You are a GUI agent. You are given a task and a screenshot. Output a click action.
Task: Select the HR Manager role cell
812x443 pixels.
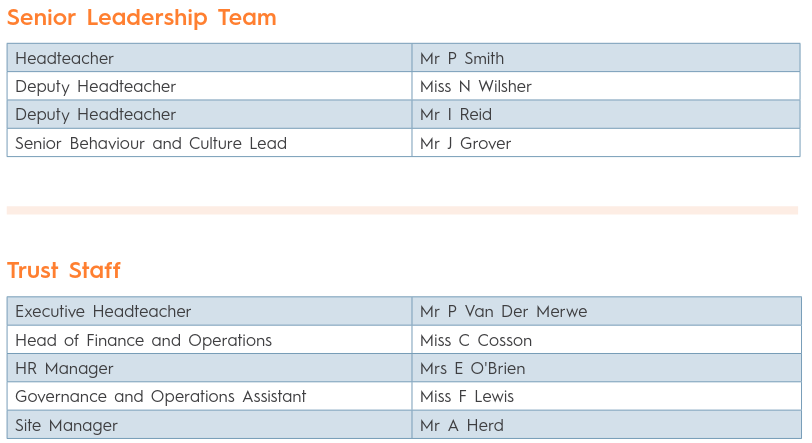click(x=65, y=368)
